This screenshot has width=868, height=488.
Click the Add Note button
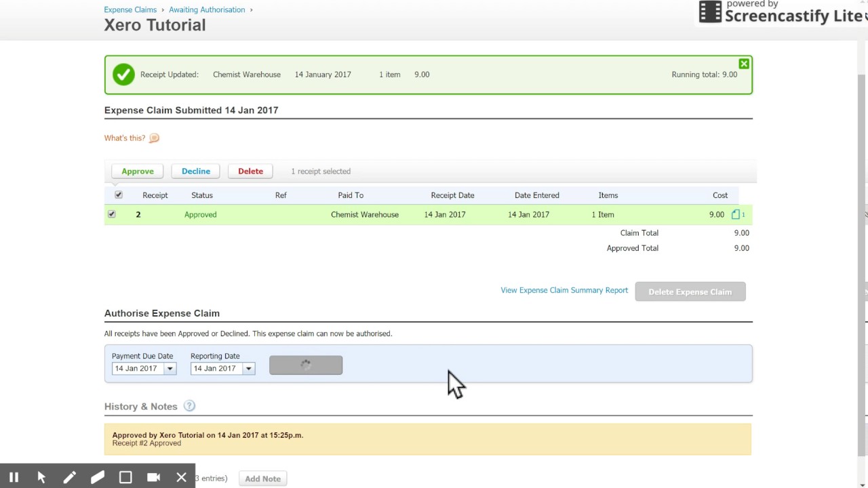click(x=263, y=479)
